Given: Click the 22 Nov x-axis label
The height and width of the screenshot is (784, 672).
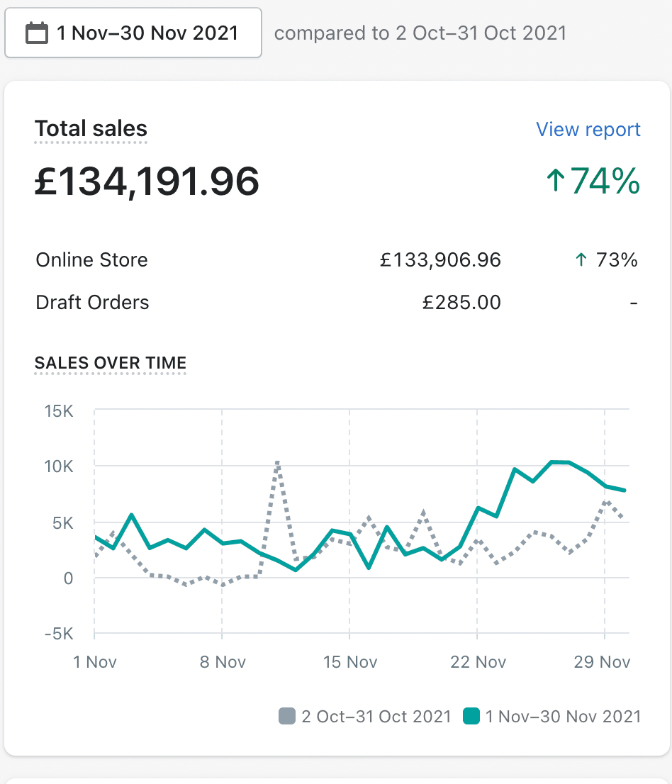Looking at the screenshot, I should (x=478, y=662).
